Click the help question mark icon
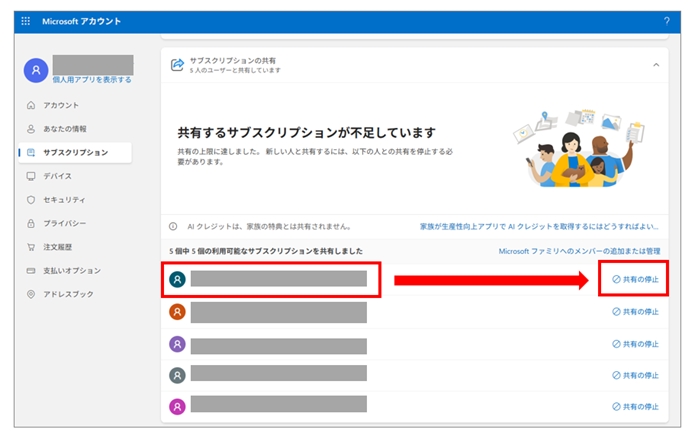The image size is (698, 439). 666,21
